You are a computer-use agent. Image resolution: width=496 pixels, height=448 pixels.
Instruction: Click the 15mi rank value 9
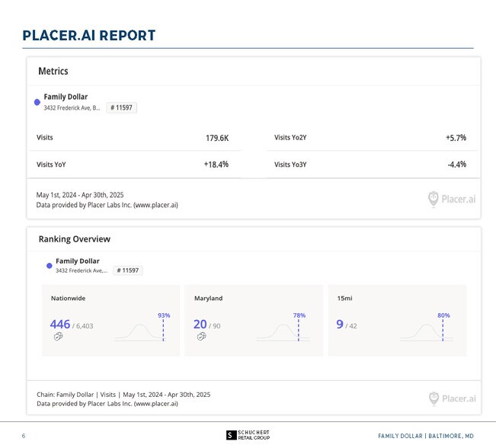[x=340, y=325]
